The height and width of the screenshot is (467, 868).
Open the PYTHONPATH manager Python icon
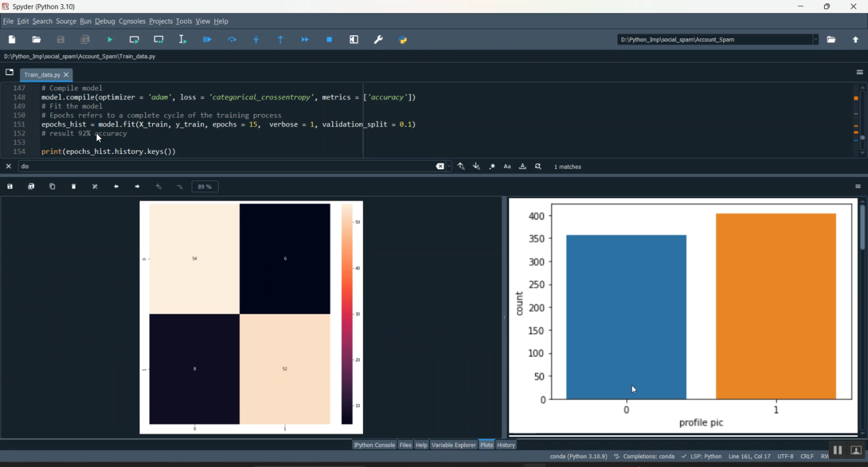click(x=403, y=40)
